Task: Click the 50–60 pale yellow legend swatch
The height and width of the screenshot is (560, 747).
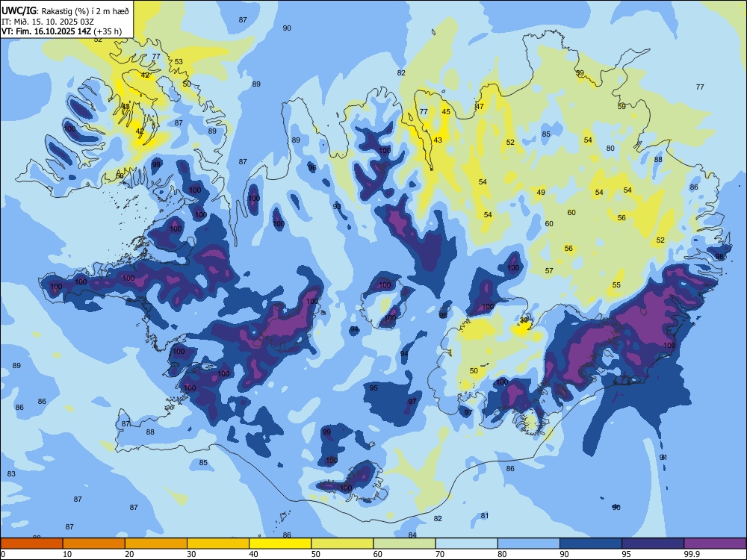Action: (x=342, y=544)
